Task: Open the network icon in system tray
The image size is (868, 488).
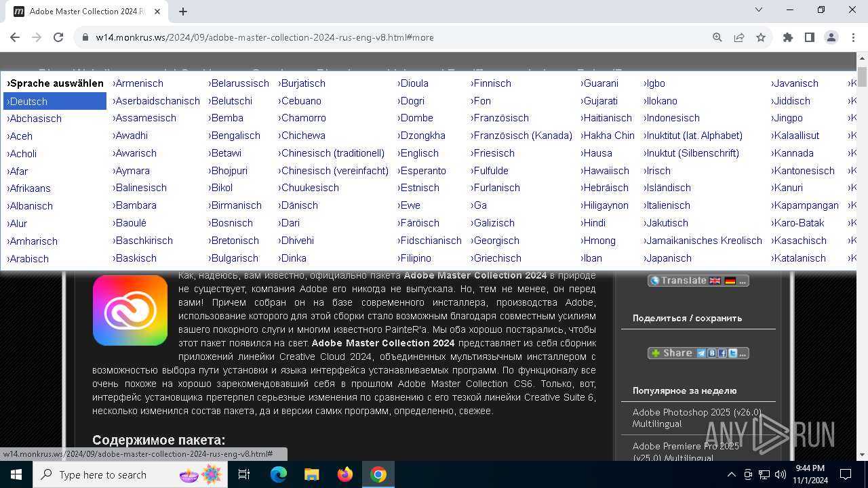Action: point(764,474)
